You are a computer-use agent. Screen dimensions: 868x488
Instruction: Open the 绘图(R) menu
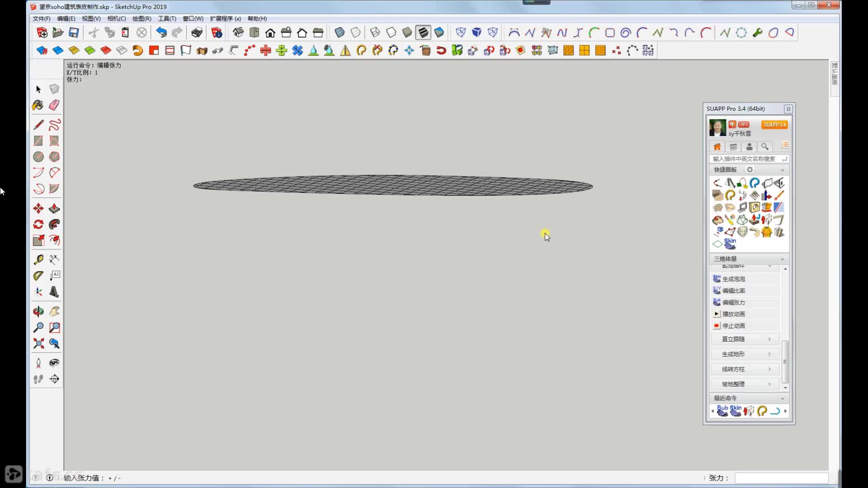pos(142,19)
